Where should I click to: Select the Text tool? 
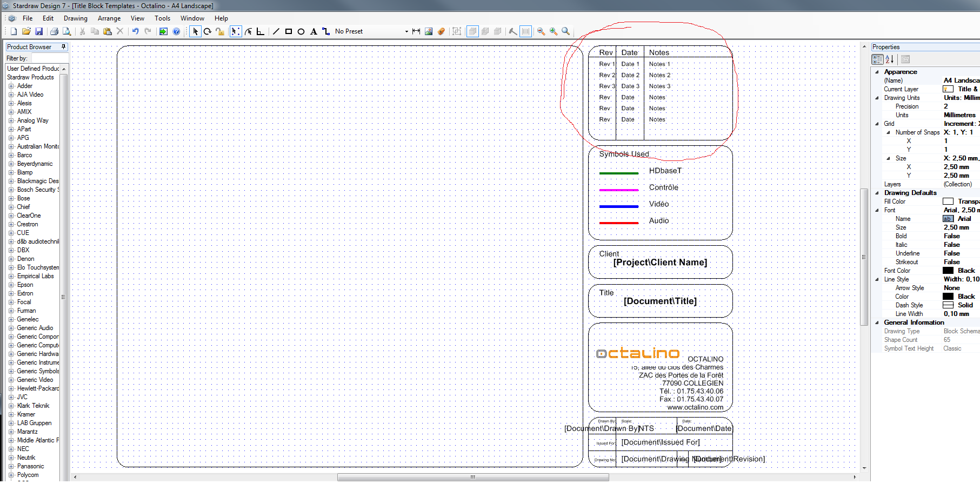coord(314,31)
